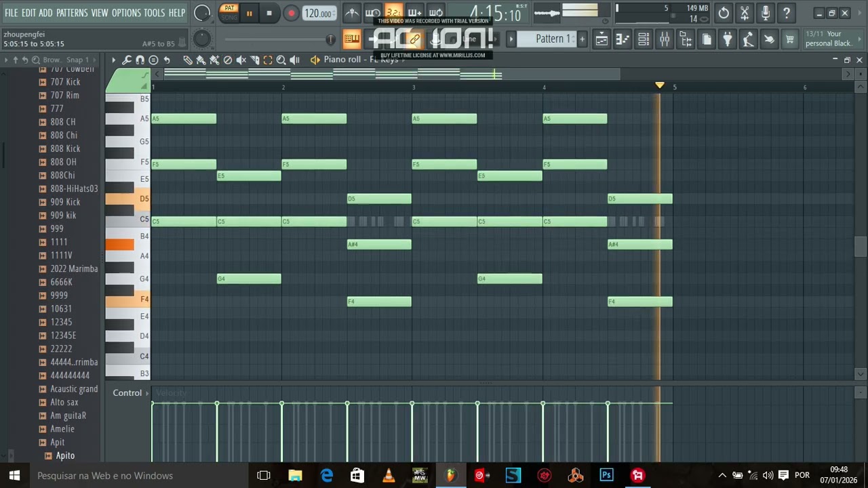The image size is (868, 488).
Task: Toggle wait for input before playing
Action: (x=373, y=13)
